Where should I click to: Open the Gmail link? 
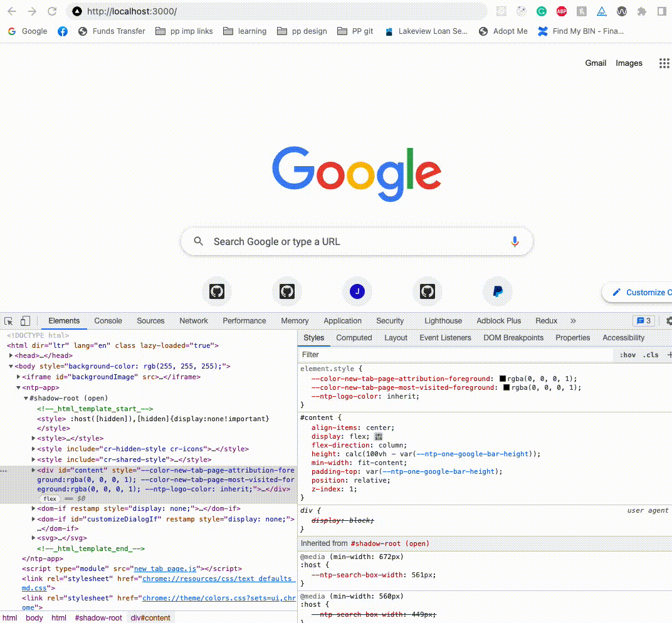tap(596, 63)
